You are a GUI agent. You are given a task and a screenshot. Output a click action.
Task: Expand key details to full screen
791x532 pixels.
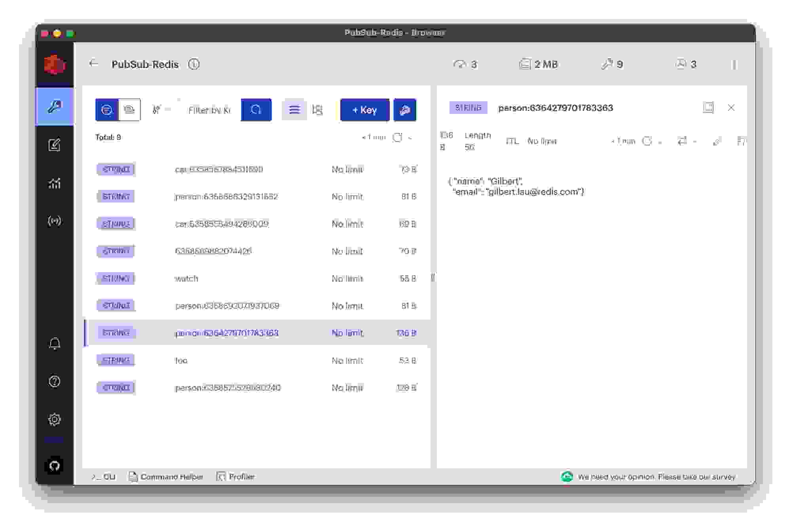709,108
